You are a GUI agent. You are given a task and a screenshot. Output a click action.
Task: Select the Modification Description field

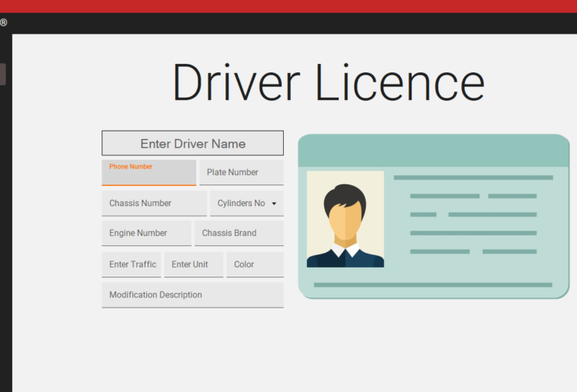coord(192,295)
